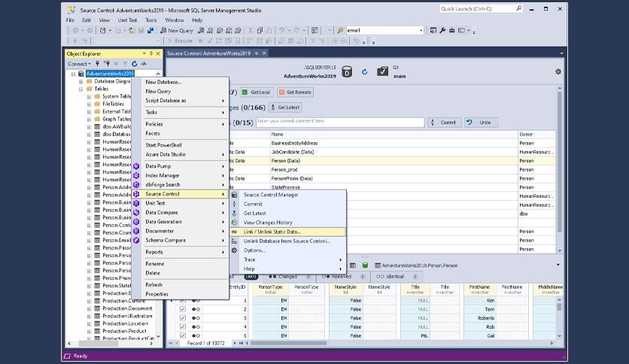Click the Get Remote button
This screenshot has width=629, height=364.
point(295,93)
